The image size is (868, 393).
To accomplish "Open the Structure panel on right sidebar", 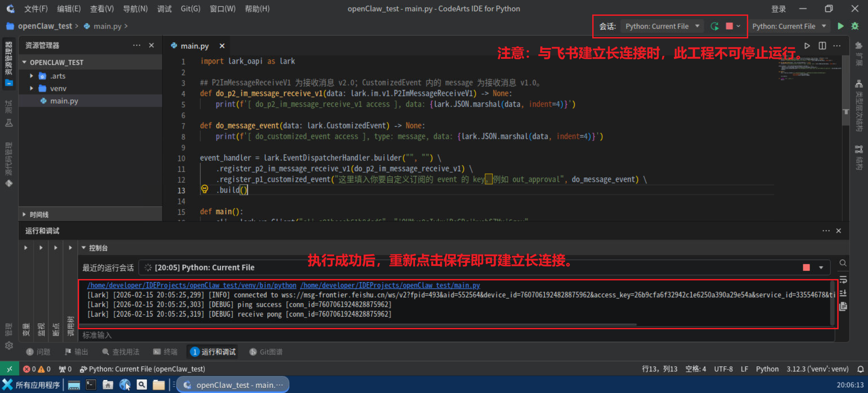I will [859, 157].
